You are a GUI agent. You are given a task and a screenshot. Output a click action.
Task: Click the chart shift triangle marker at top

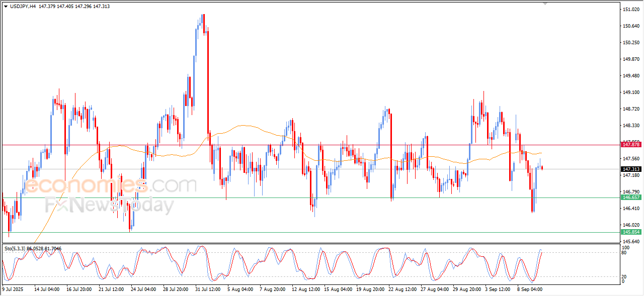545,4
